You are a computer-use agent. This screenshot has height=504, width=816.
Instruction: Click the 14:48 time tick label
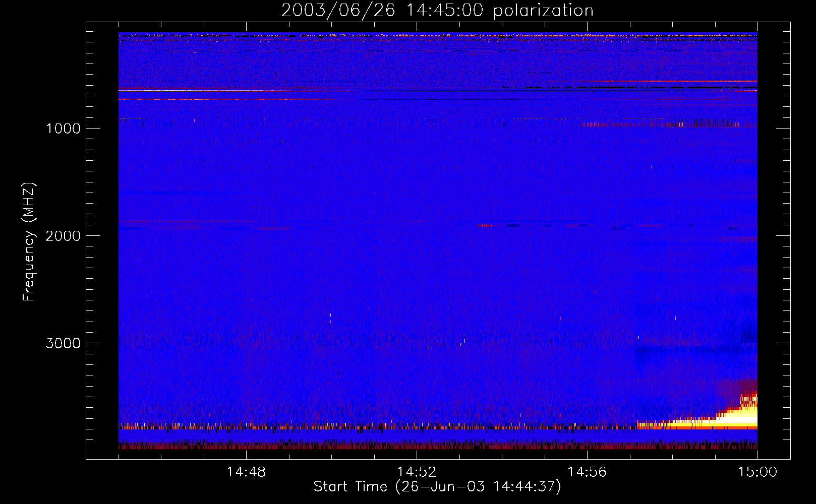(x=246, y=472)
